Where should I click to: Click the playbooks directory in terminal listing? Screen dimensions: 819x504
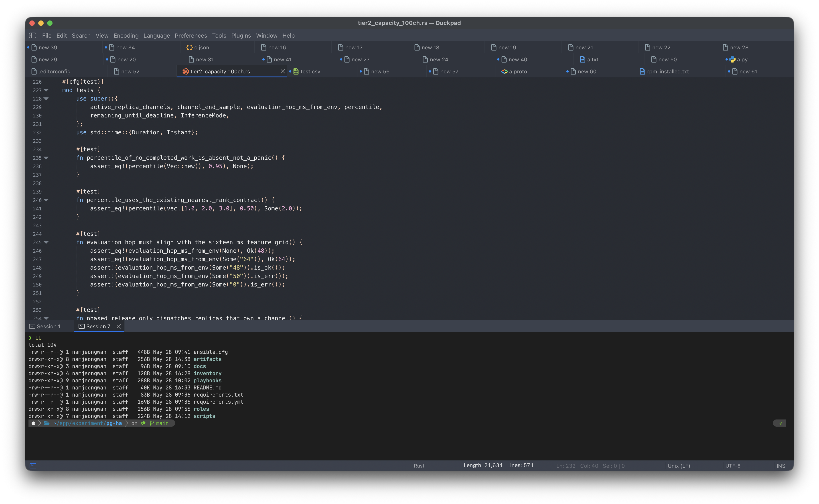coord(207,380)
